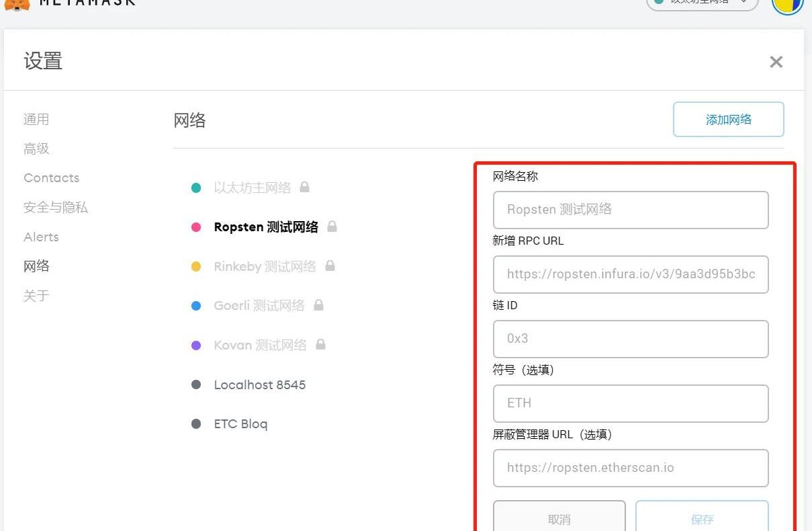
Task: Click teal dot of 以太坊主网络
Action: [x=196, y=188]
